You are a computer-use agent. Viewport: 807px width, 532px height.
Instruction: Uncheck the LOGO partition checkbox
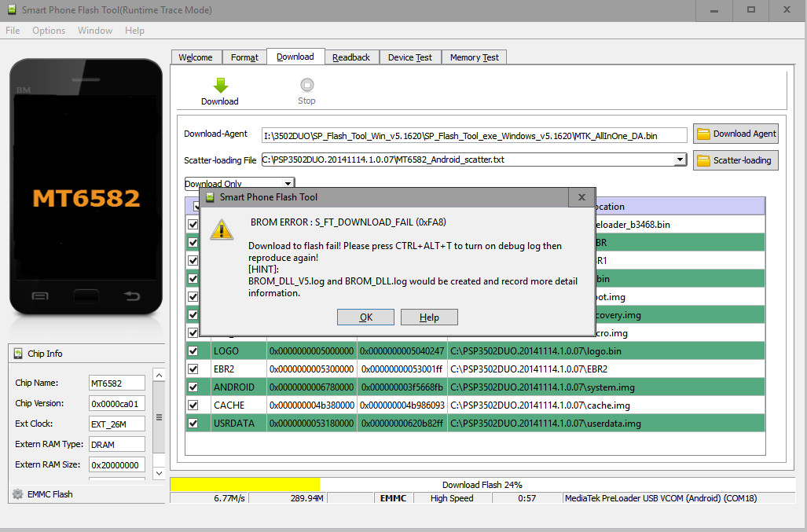pyautogui.click(x=193, y=350)
